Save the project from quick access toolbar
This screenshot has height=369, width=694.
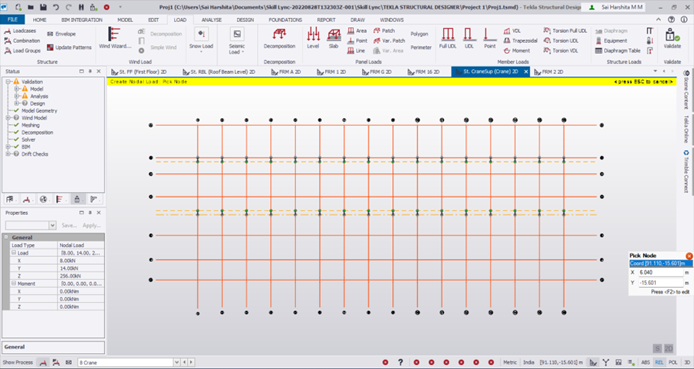tap(43, 7)
